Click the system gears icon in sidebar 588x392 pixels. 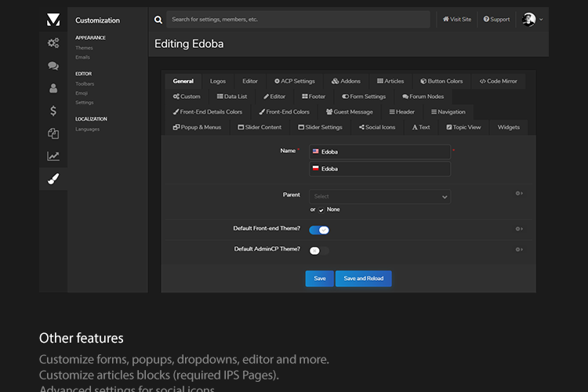coord(53,43)
